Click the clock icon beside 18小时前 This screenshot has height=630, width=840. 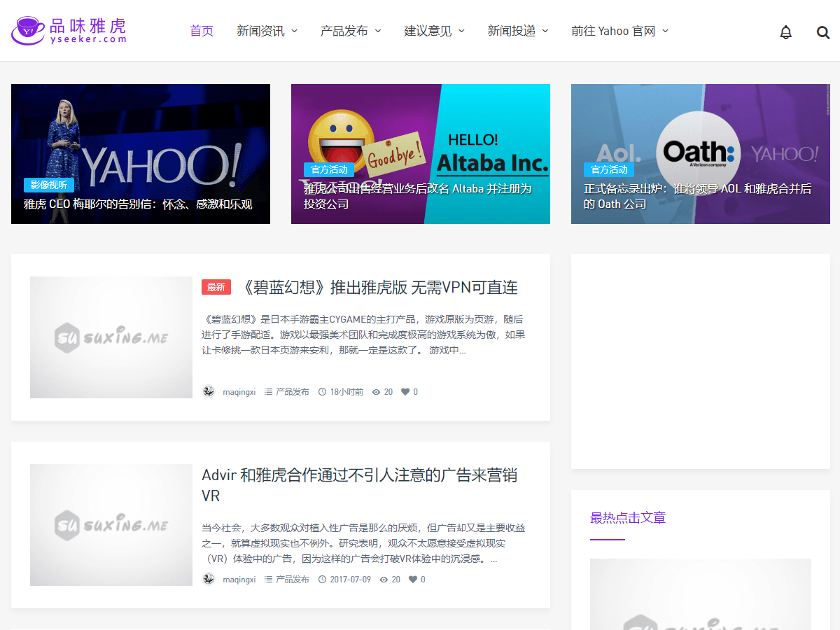tap(322, 392)
